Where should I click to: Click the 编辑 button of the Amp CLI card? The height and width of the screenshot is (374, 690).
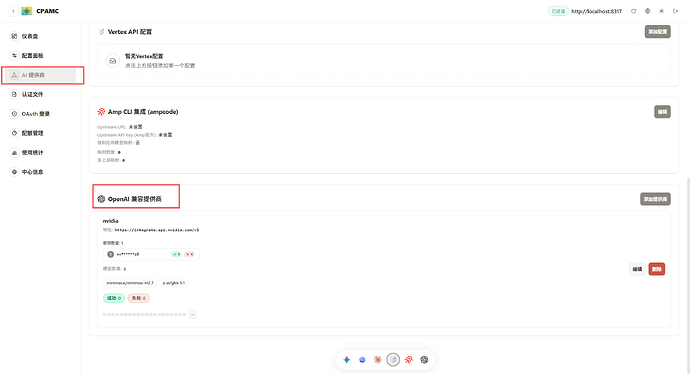tap(662, 112)
